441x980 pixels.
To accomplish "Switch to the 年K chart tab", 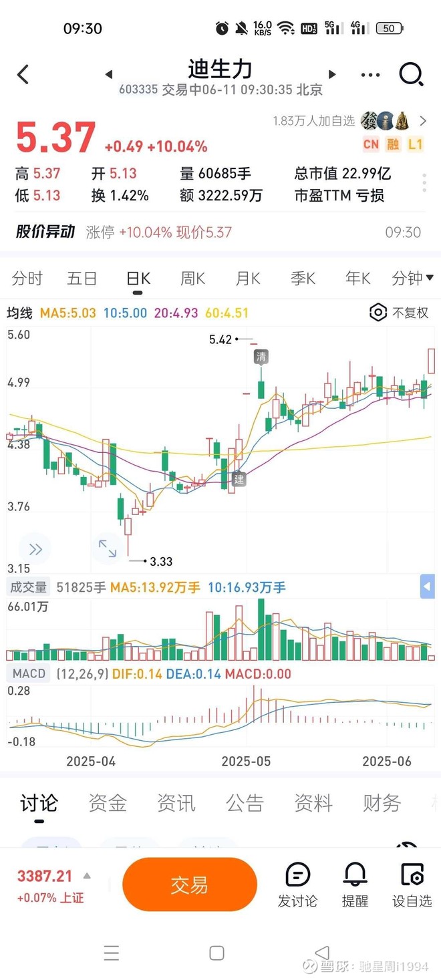I will 357,279.
